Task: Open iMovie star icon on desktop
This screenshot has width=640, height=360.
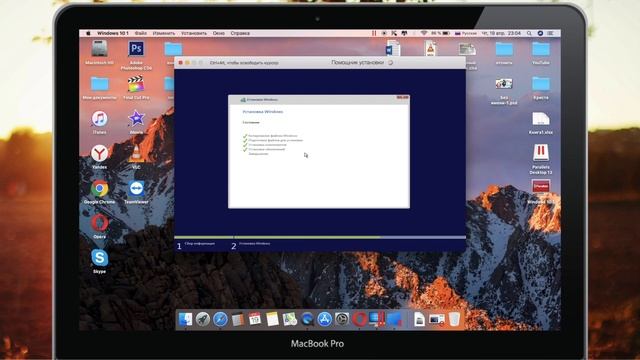Action: [136, 119]
